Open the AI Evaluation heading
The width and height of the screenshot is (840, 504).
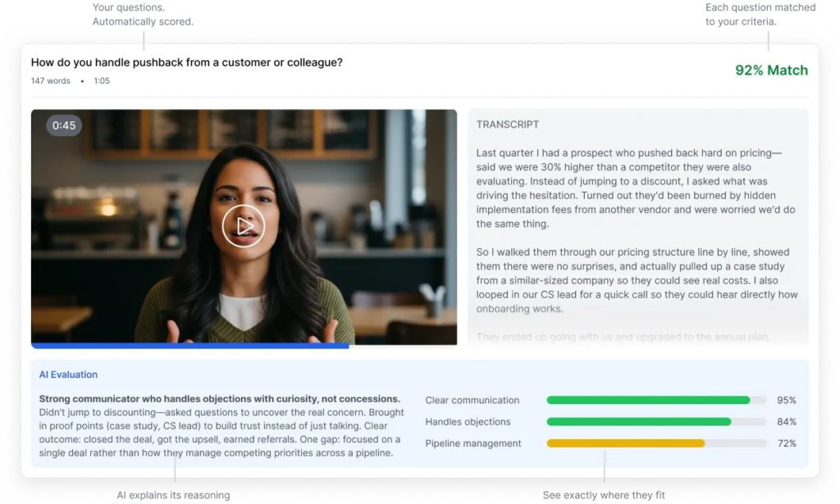[68, 375]
